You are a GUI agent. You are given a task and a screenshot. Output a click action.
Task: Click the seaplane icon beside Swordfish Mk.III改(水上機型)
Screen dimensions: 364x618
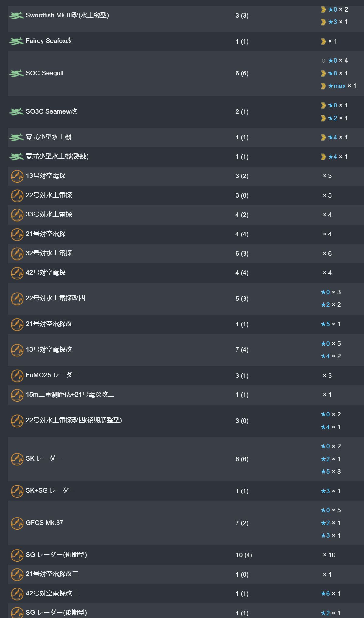click(x=16, y=16)
